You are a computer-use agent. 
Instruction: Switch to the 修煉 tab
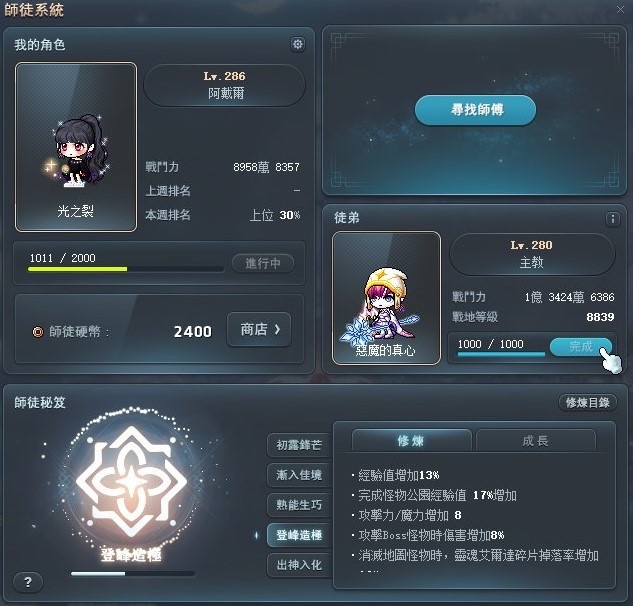[x=411, y=440]
